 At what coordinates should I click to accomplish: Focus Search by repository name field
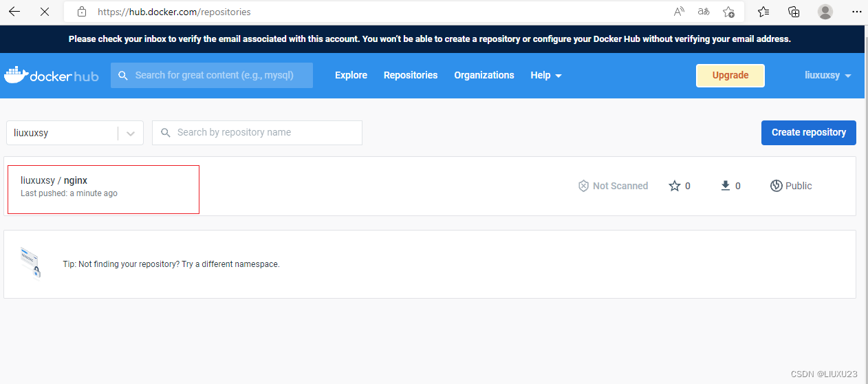pyautogui.click(x=257, y=133)
